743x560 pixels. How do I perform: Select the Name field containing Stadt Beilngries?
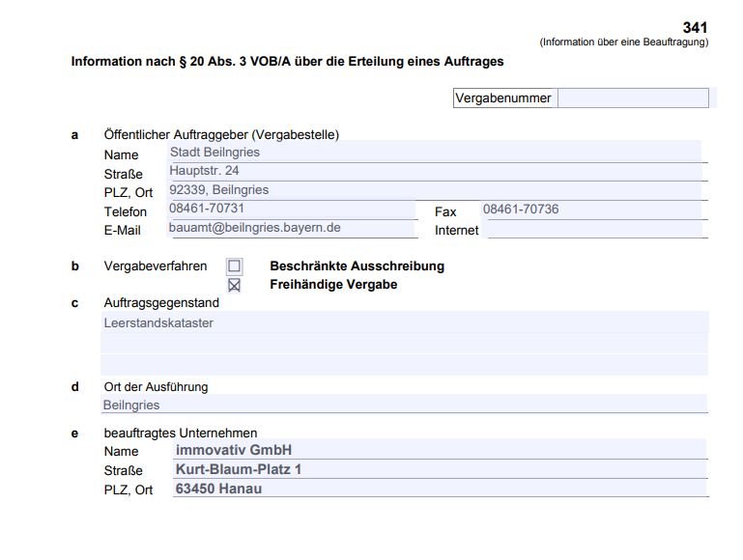[433, 153]
